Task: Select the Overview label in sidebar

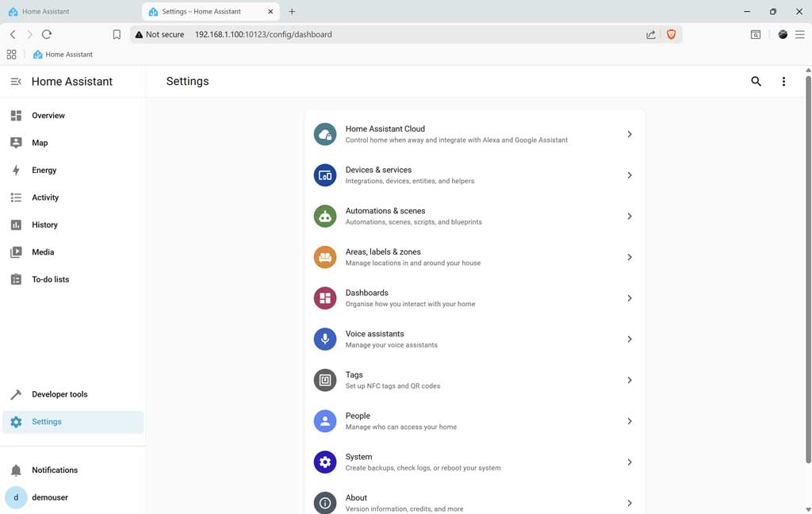Action: 48,116
